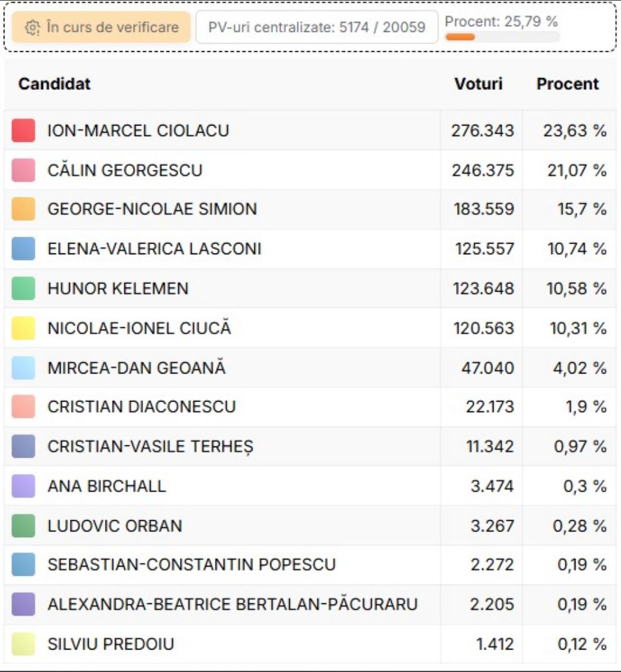Click the pink swatch for Călin Georgescu
621x672 pixels.
tap(23, 170)
